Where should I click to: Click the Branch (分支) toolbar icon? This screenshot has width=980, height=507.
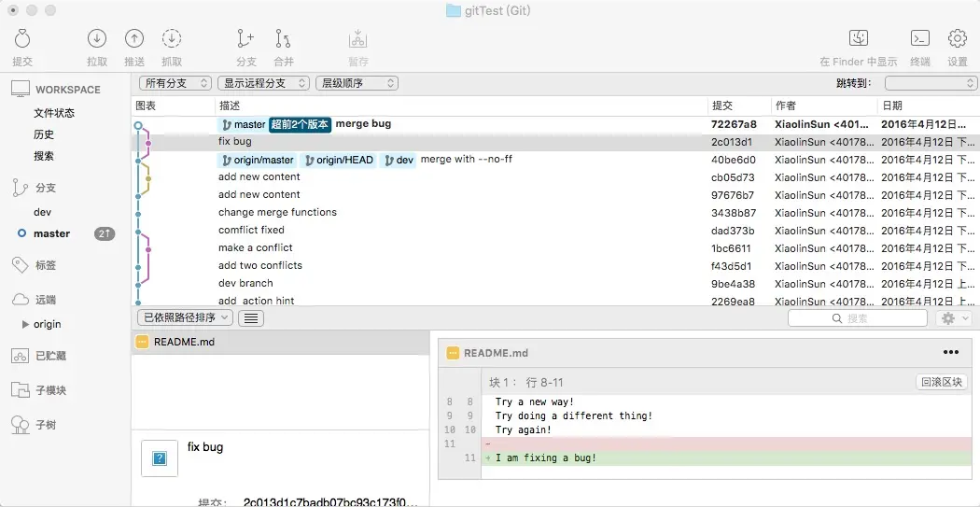246,38
